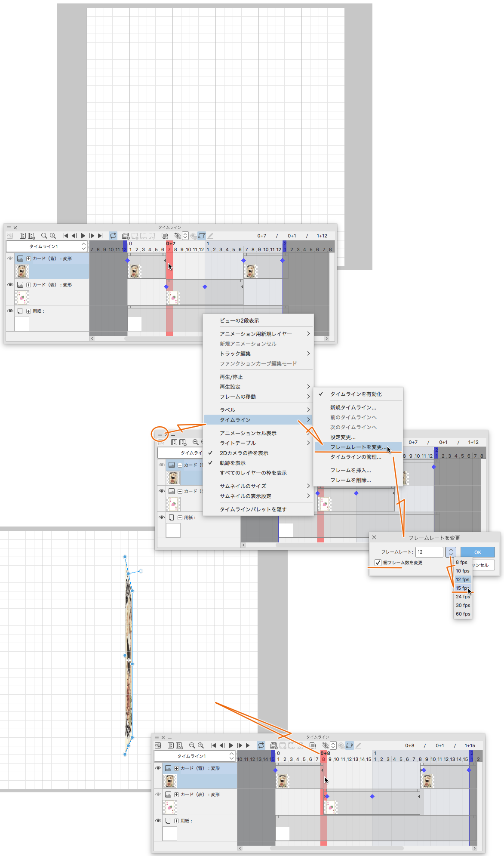Step to next frame in the top timeline panel
The width and height of the screenshot is (504, 856).
click(92, 236)
